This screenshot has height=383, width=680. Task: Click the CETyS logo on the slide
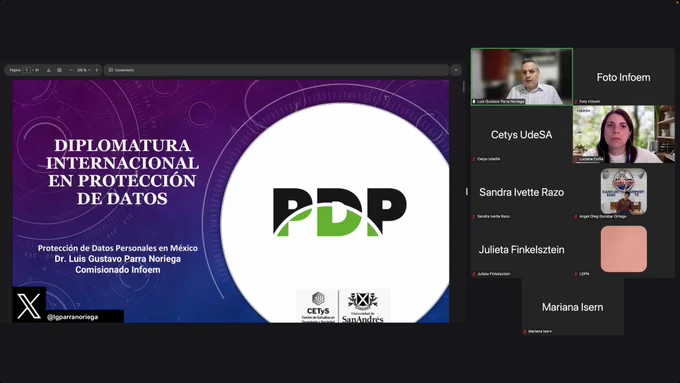click(x=318, y=307)
